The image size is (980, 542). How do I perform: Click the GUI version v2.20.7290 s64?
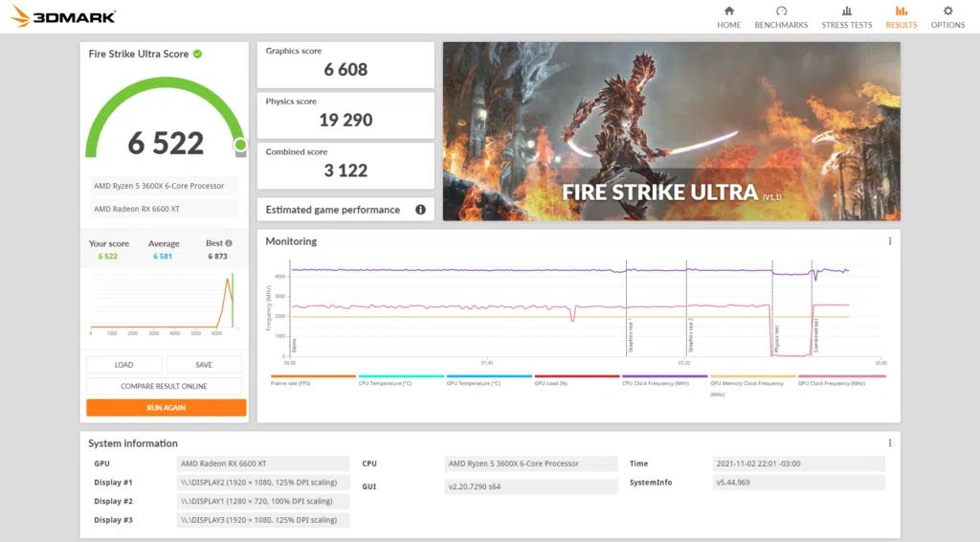530,486
